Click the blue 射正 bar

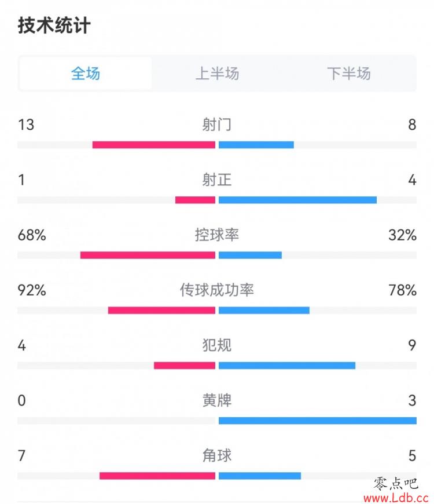click(297, 200)
